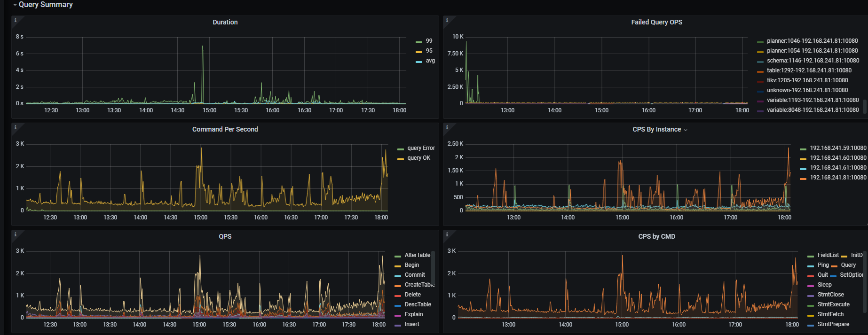
Task: Click the 'query OK' yellow color swatch
Action: click(401, 159)
